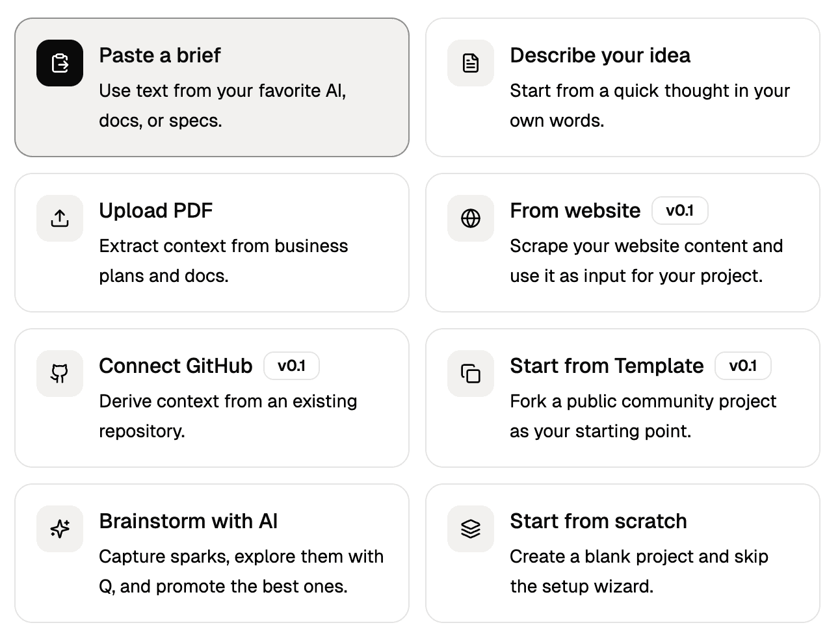The height and width of the screenshot is (638, 840).
Task: Pick the Start from Template heading
Action: (x=606, y=366)
